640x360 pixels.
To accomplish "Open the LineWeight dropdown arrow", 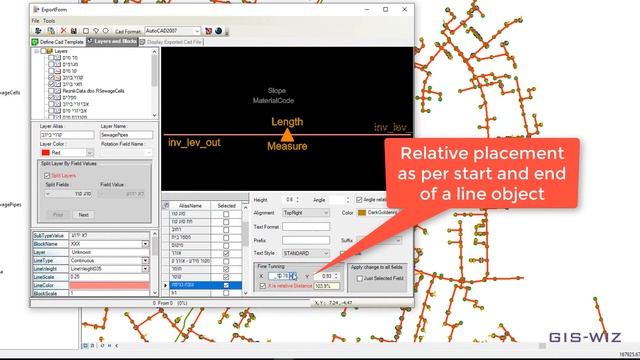I will click(145, 269).
